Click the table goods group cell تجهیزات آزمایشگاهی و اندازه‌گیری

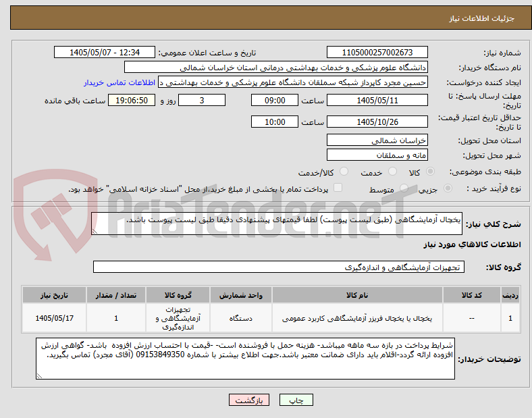[x=178, y=318]
